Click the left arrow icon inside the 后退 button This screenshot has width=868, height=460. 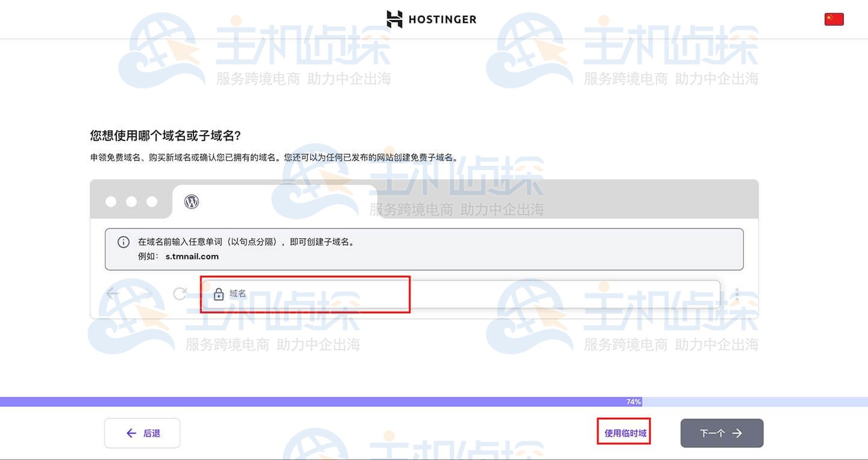130,433
